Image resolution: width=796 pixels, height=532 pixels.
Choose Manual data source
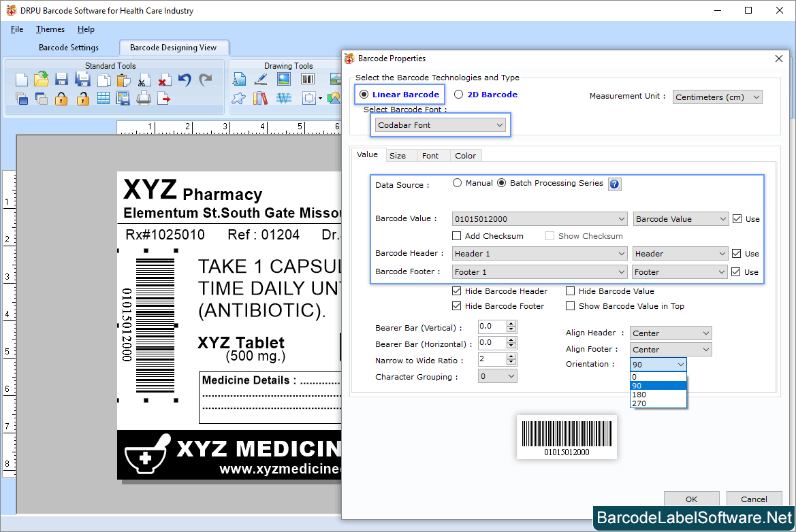click(458, 183)
